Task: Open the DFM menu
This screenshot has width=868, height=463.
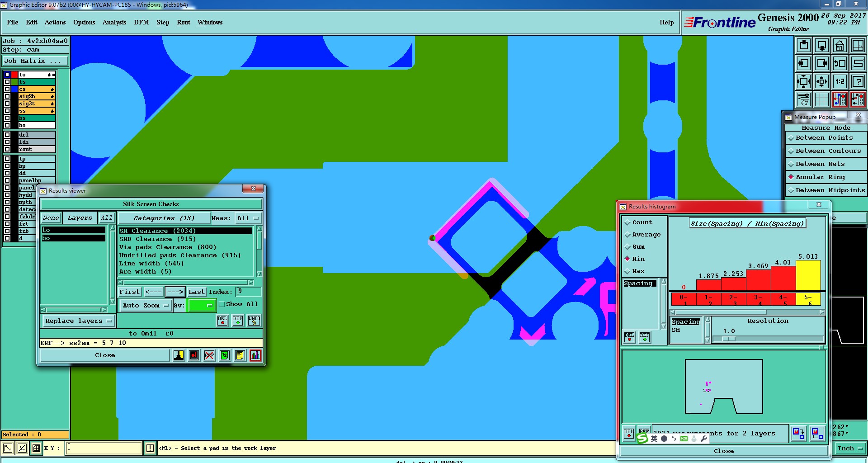Action: [x=142, y=22]
